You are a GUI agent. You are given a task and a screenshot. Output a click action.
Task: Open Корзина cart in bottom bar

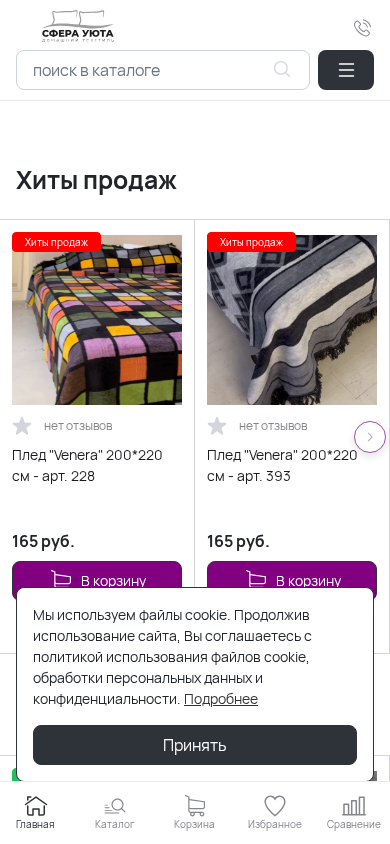tap(194, 813)
